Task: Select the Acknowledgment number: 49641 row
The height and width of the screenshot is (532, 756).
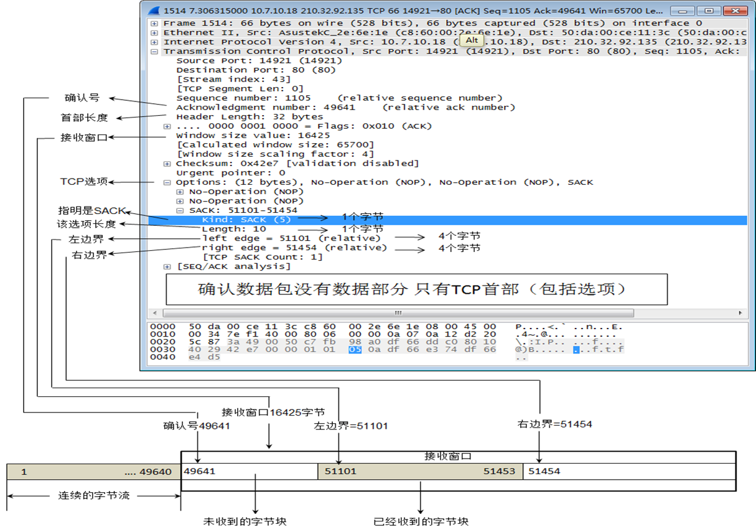Action: 346,107
